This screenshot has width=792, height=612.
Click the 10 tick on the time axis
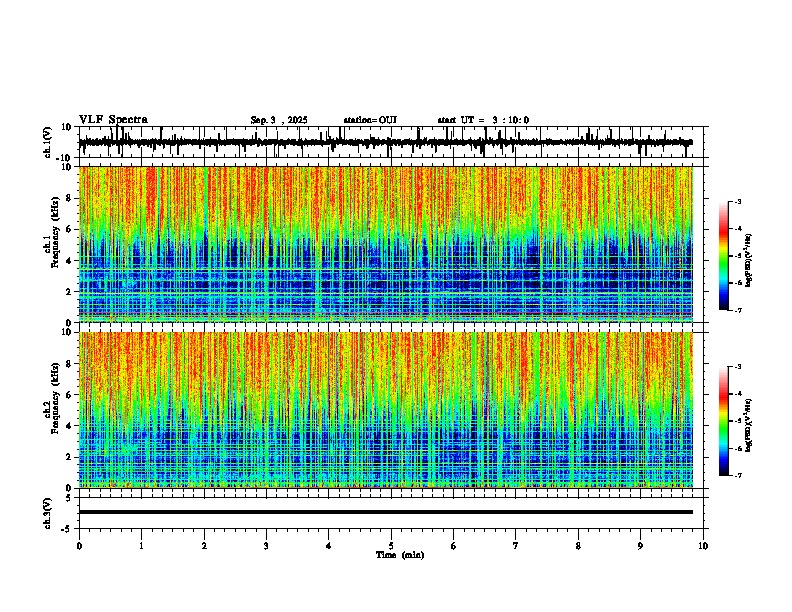703,546
